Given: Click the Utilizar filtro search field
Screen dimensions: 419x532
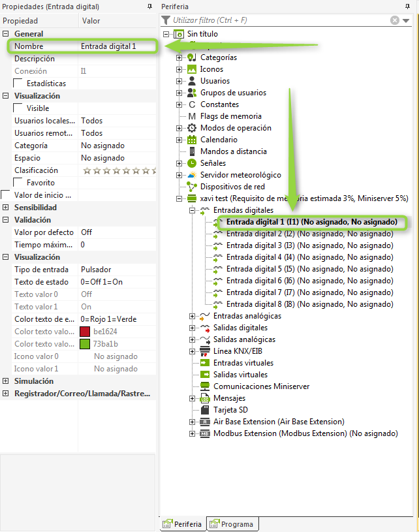Looking at the screenshot, I should 281,20.
